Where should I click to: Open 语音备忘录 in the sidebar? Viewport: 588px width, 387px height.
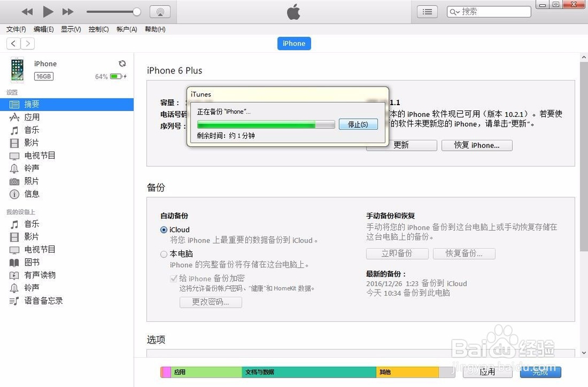[67, 301]
